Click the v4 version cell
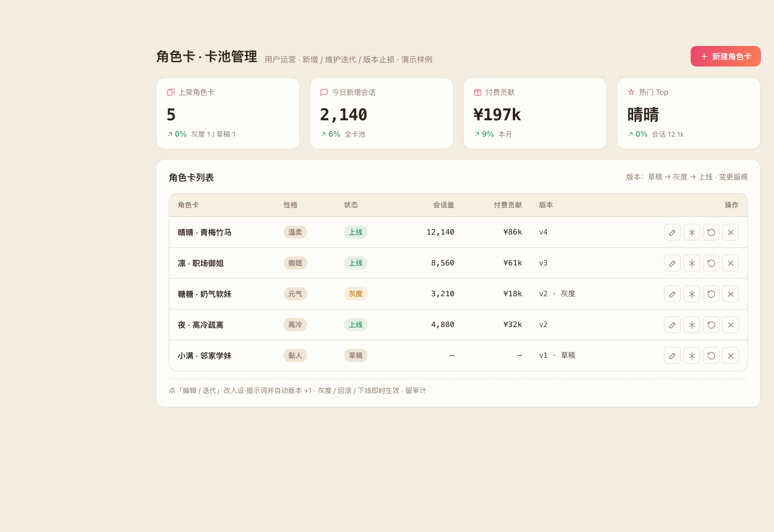 (x=543, y=232)
